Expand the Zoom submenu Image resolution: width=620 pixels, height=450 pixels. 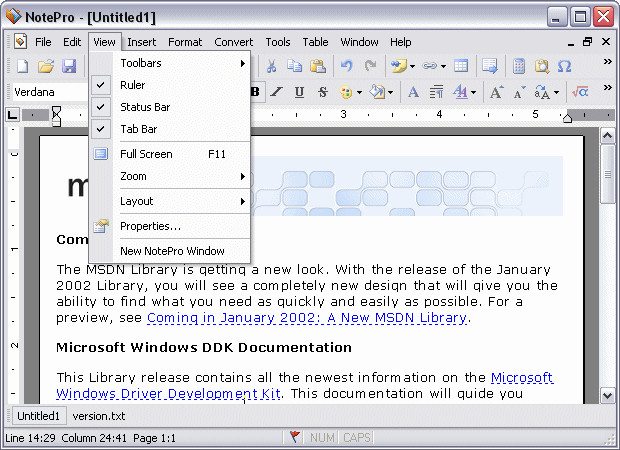coord(170,176)
